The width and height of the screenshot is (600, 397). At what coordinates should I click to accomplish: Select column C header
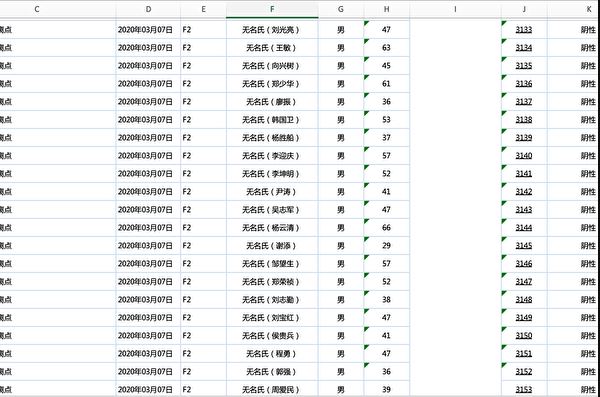pos(37,9)
